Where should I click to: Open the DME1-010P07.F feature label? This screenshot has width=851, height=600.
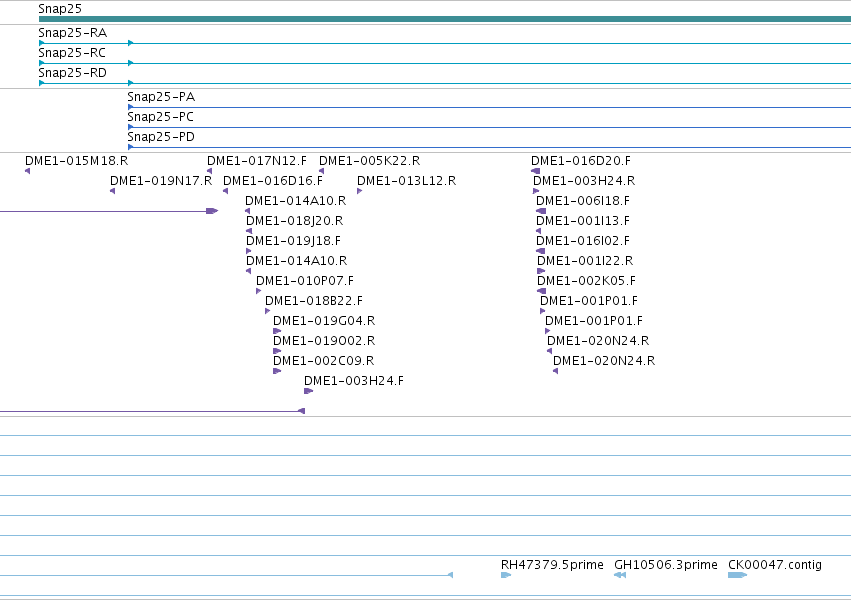tap(304, 281)
